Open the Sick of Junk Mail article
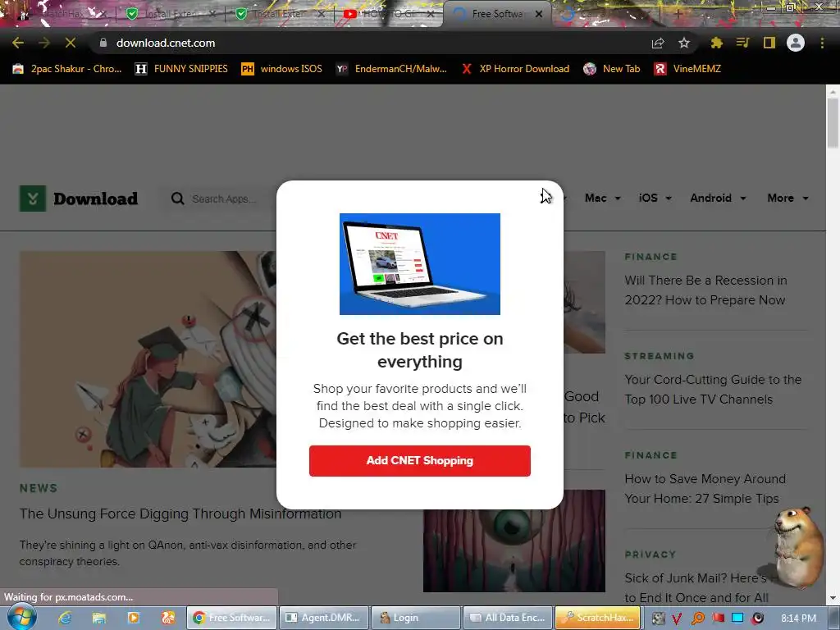The height and width of the screenshot is (630, 840). tap(696, 587)
